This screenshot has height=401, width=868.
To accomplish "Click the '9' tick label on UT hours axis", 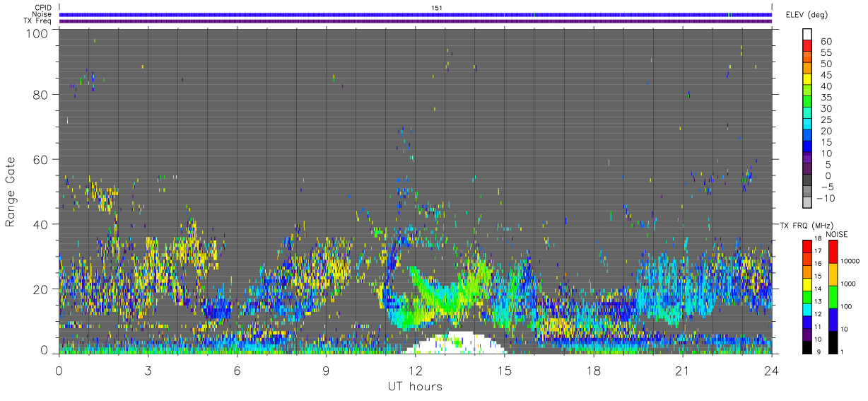I will (x=326, y=371).
